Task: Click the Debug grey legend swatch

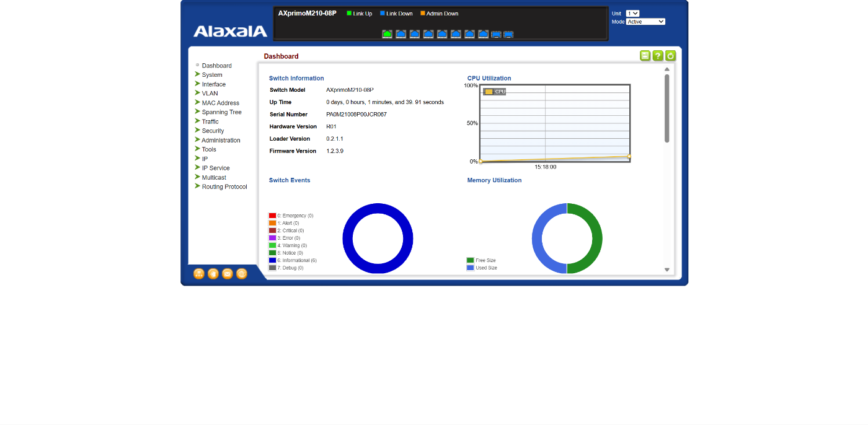Action: click(272, 268)
